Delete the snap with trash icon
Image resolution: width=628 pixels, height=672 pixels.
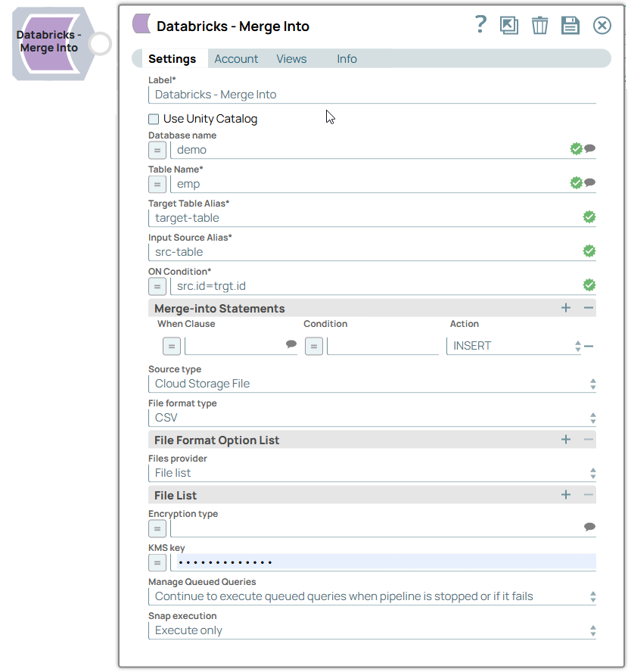point(539,26)
